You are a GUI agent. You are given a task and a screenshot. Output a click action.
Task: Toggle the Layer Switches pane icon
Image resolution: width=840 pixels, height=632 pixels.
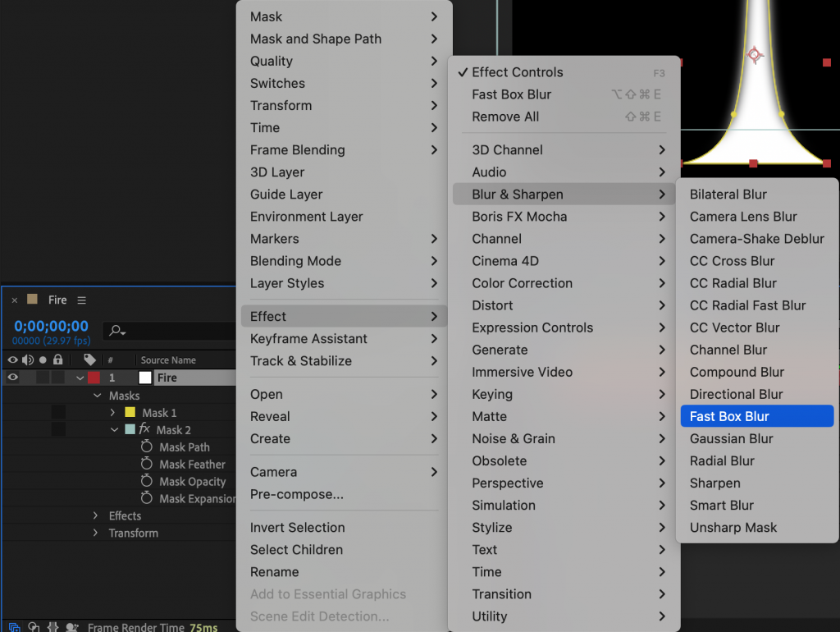(x=14, y=626)
